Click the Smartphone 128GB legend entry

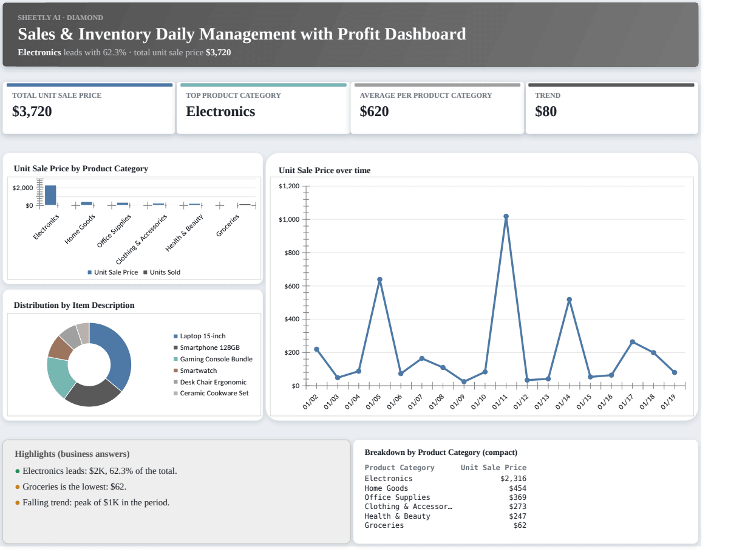[206, 347]
